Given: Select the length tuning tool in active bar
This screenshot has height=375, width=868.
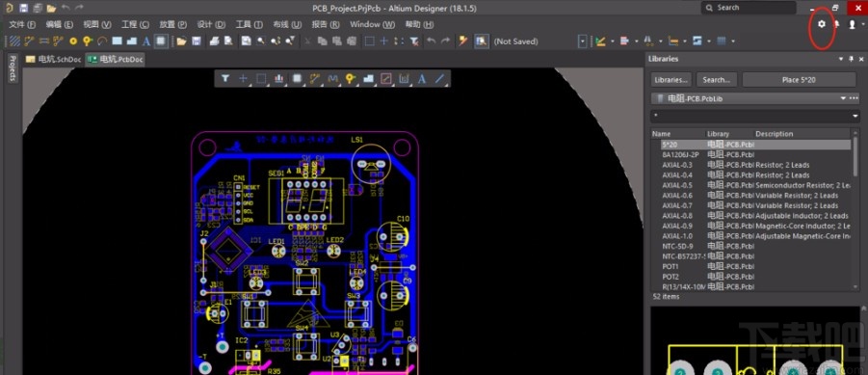Looking at the screenshot, I should [332, 79].
